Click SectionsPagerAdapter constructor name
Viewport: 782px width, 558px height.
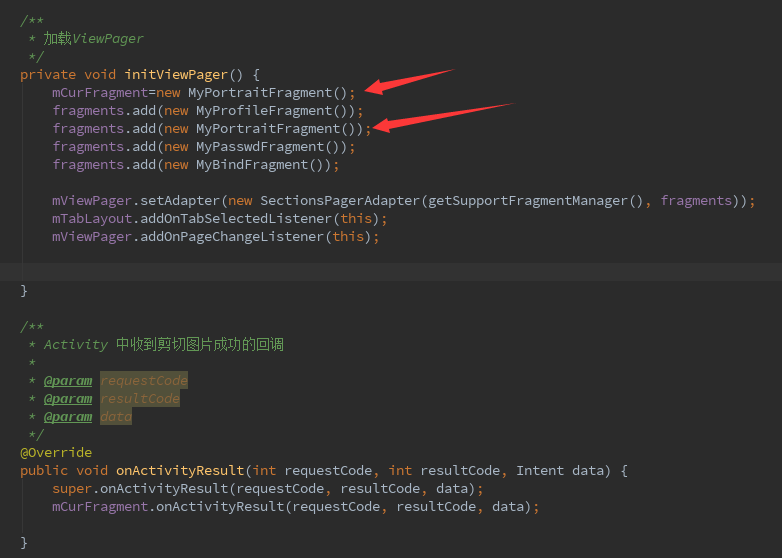340,200
